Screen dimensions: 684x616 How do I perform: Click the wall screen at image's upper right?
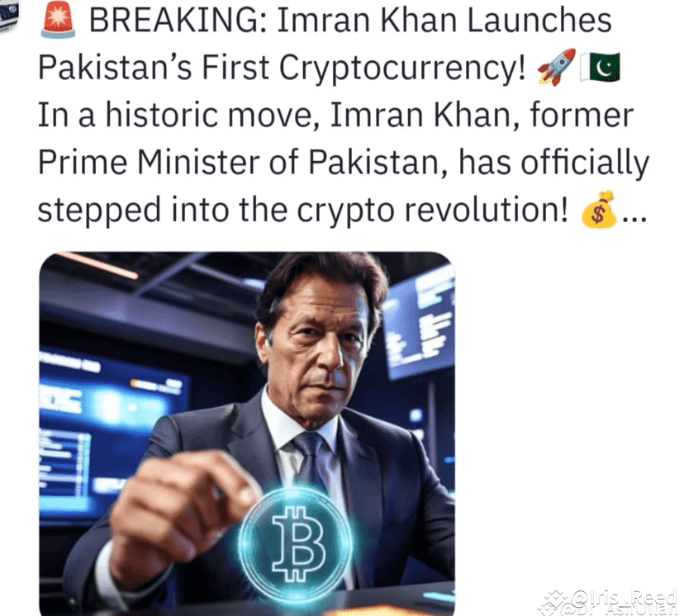point(419,323)
